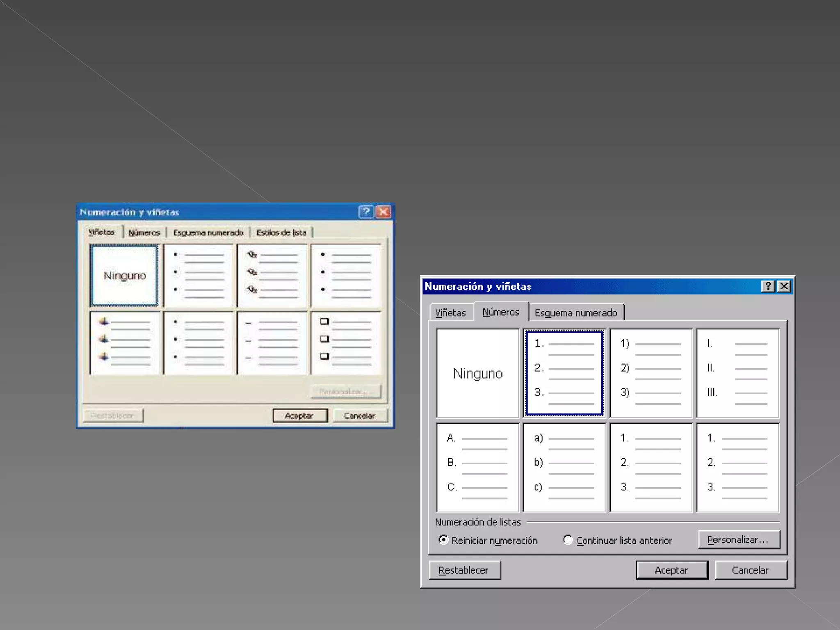Screen dimensions: 840x630
Task: Click the Personalizar... button in right dialog
Action: pos(738,540)
